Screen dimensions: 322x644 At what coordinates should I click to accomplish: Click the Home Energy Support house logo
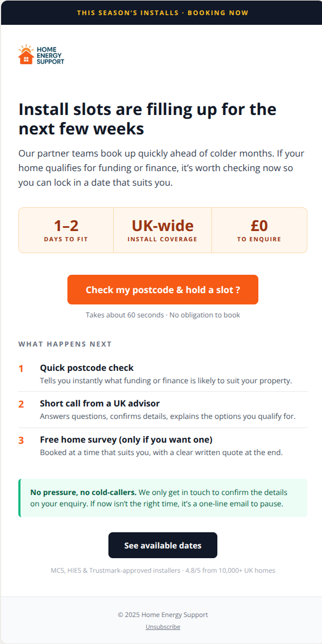click(x=41, y=55)
